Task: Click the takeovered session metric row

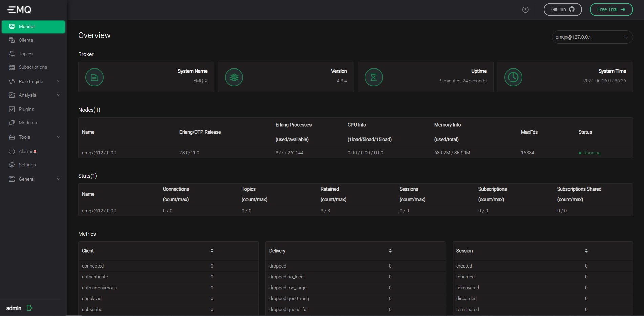Action: [543, 288]
